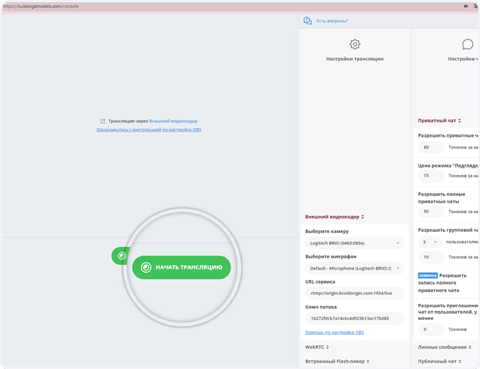Click the URL сервера field

(x=355, y=293)
